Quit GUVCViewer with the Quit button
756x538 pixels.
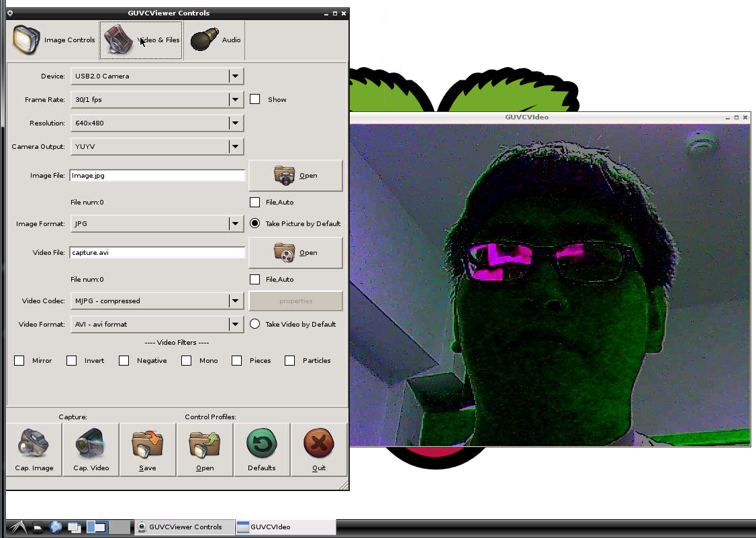tap(319, 449)
